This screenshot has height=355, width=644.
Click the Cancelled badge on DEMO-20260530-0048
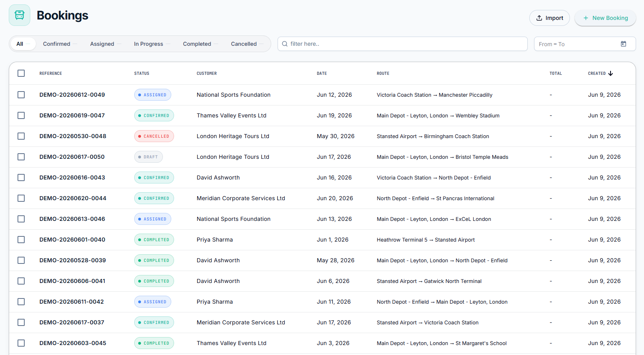[x=154, y=136]
